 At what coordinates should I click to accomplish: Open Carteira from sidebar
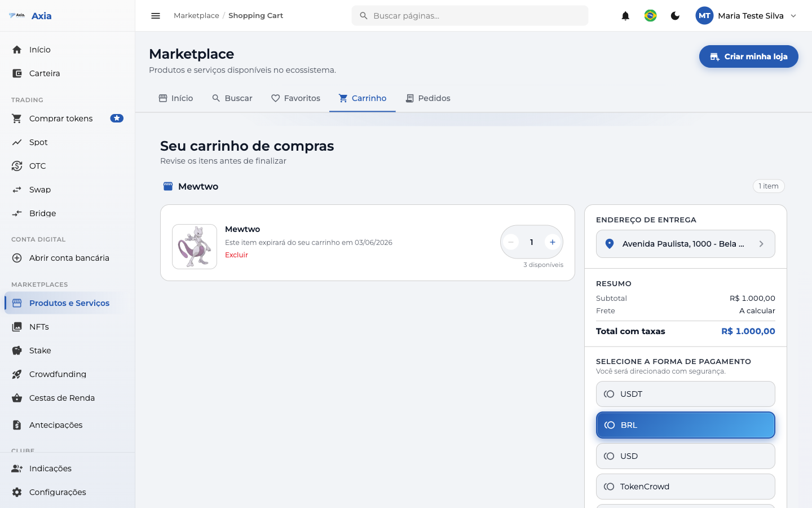68,73
